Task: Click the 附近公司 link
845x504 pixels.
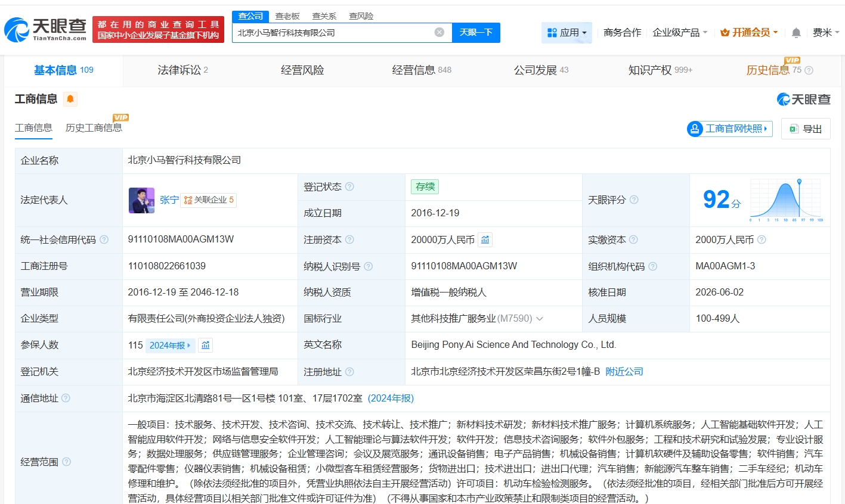Action: [624, 372]
